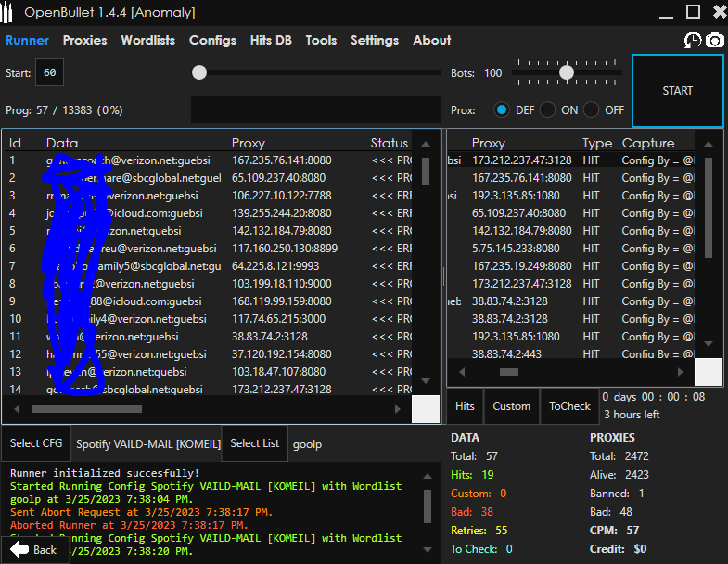The height and width of the screenshot is (564, 728).
Task: Select the DEF proxy radio button
Action: (502, 109)
